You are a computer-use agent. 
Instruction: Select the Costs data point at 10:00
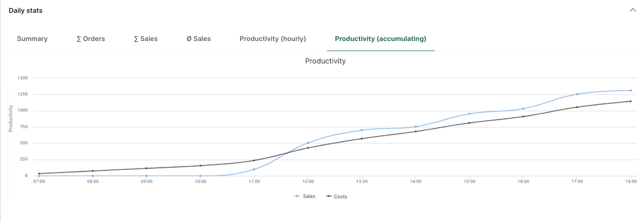[200, 166]
